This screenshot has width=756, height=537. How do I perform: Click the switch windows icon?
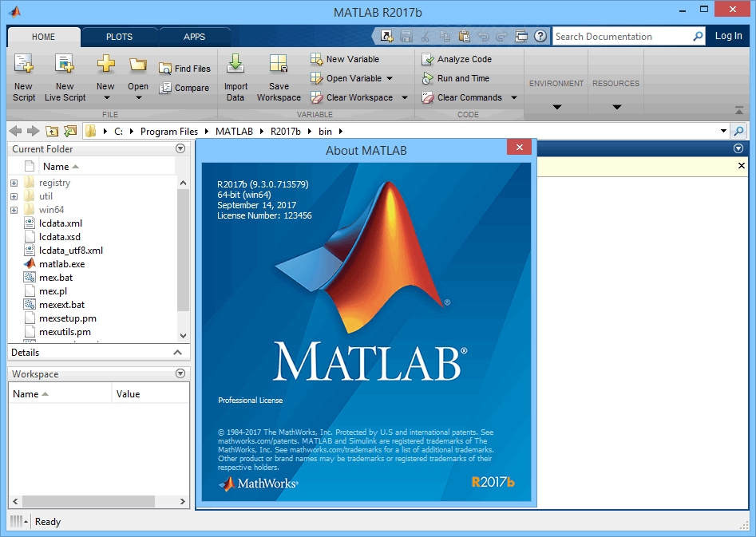point(521,36)
